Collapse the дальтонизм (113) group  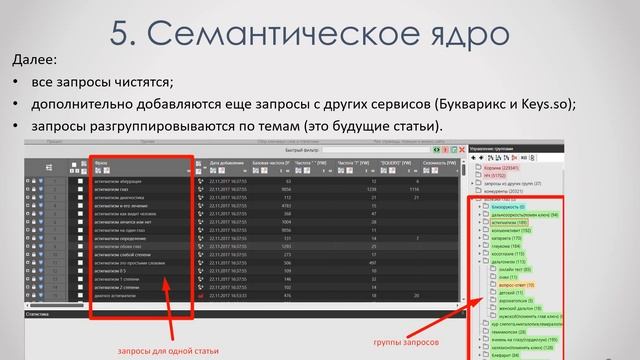click(x=480, y=261)
